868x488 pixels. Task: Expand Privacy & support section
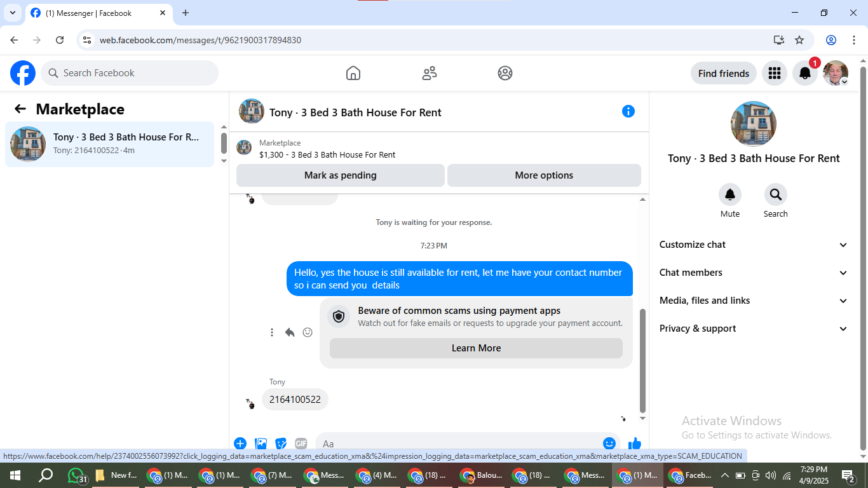tap(754, 329)
